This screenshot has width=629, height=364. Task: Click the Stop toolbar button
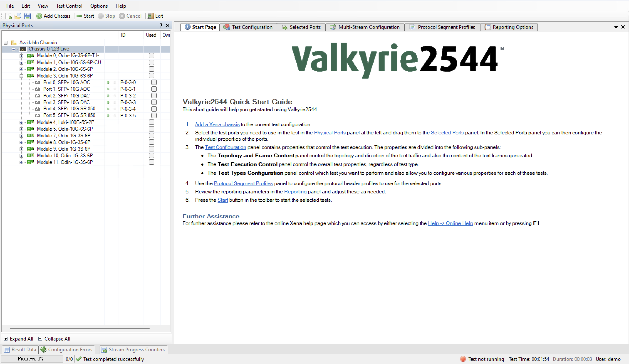pos(106,16)
